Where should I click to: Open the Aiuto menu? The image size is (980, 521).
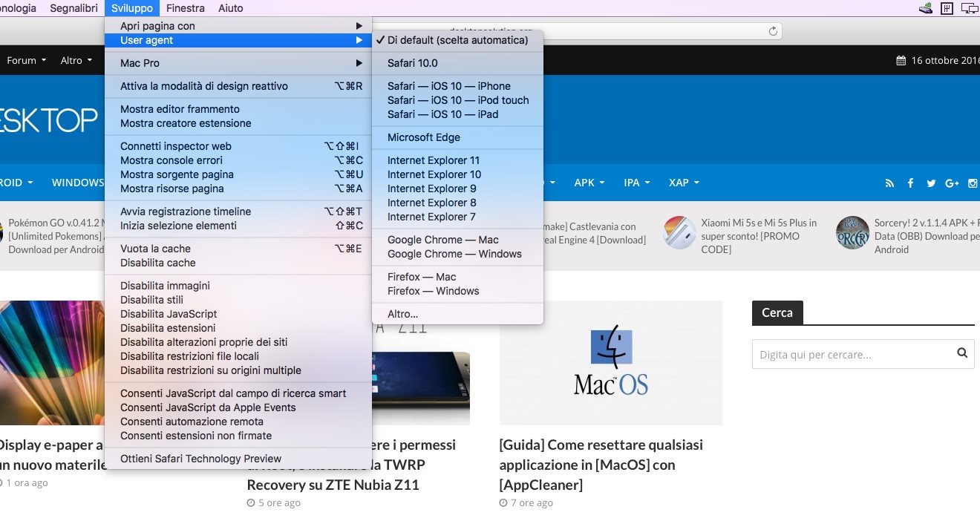[x=231, y=8]
